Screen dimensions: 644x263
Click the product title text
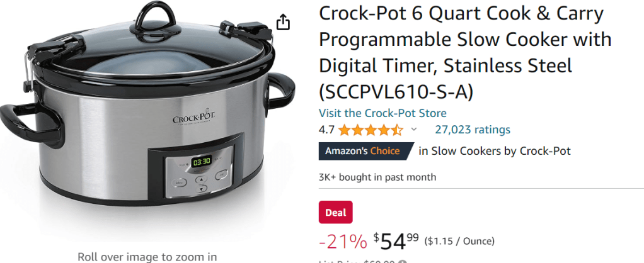(465, 53)
